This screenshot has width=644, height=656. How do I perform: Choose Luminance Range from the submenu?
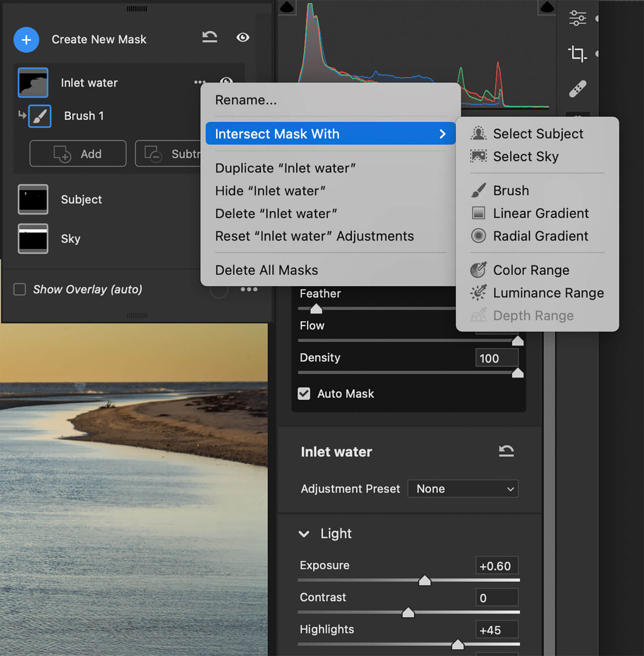(x=548, y=293)
